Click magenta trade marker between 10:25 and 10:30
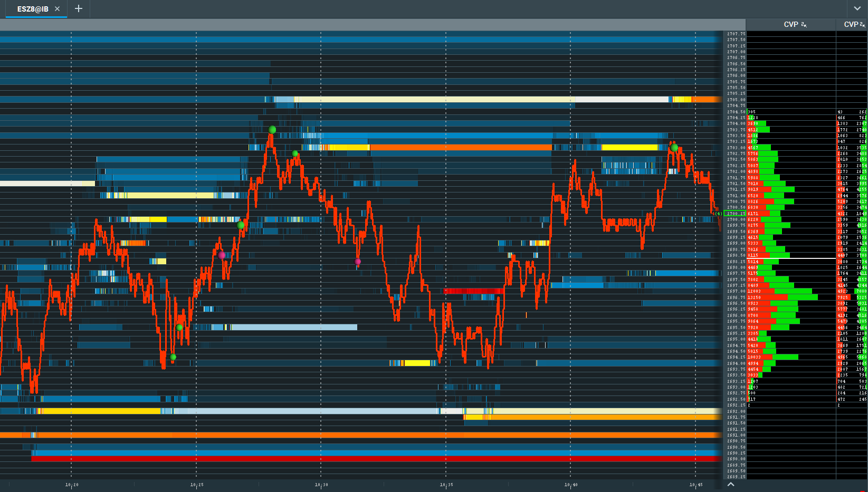 pyautogui.click(x=222, y=255)
